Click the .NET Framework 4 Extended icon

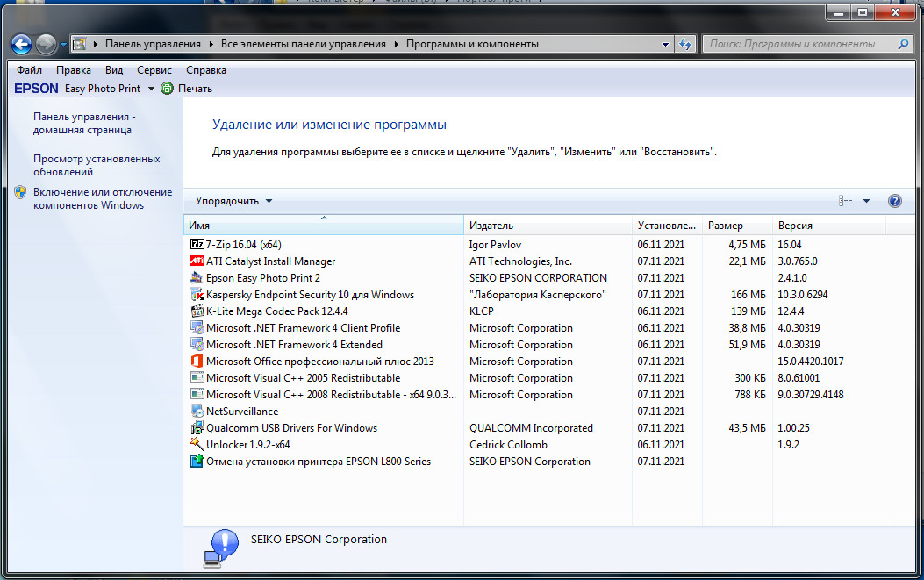coord(197,344)
